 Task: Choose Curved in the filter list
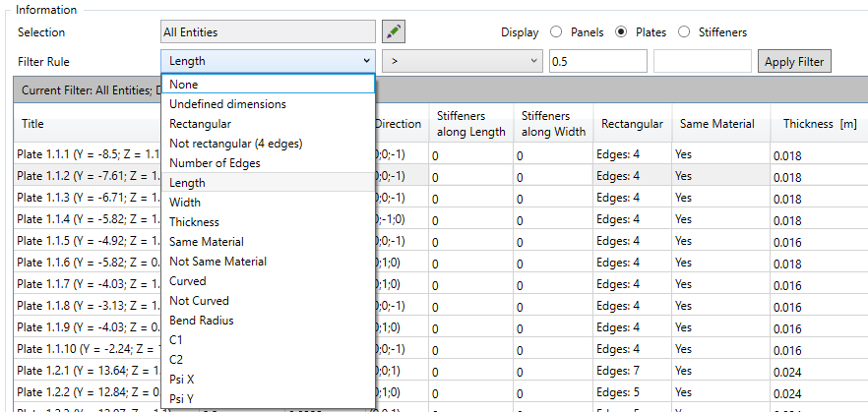268,281
